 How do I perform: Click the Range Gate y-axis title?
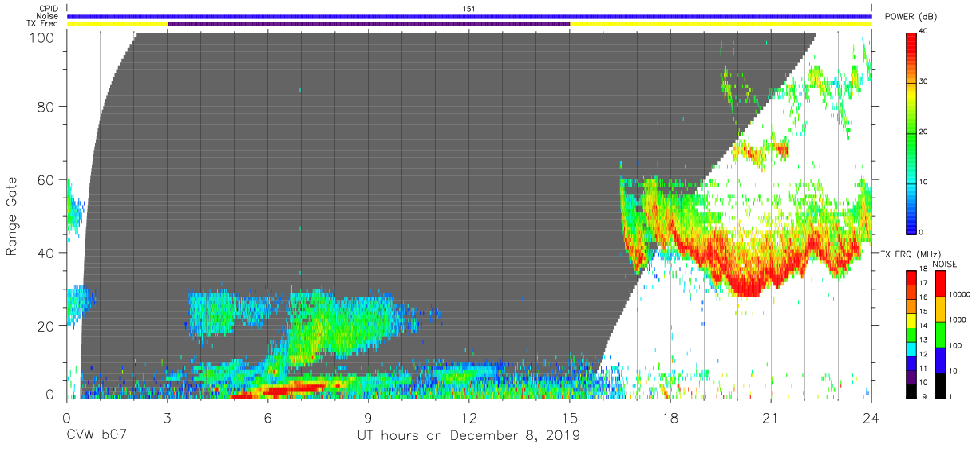12,216
